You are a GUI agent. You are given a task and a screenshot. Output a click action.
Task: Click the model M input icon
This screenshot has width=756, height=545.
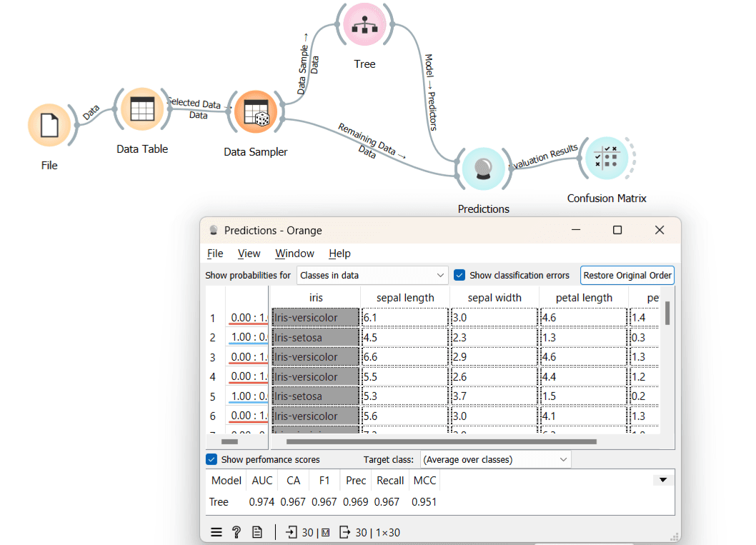pos(325,532)
